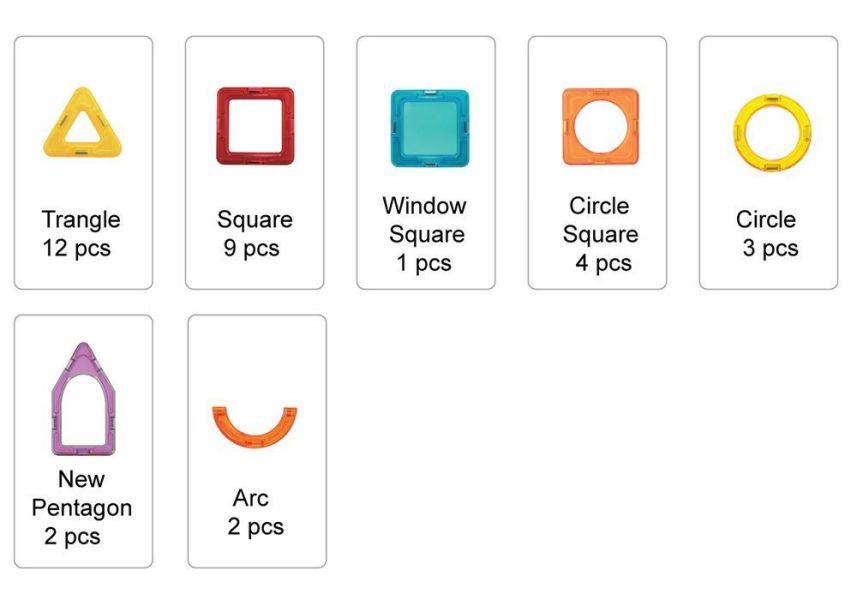Click the '9 pcs' quantity text

pos(251,249)
